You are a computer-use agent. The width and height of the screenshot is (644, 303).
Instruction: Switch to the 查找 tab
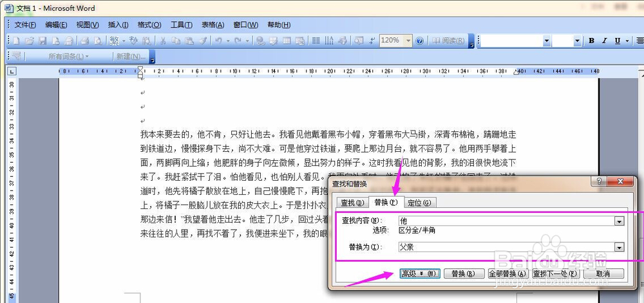point(352,203)
